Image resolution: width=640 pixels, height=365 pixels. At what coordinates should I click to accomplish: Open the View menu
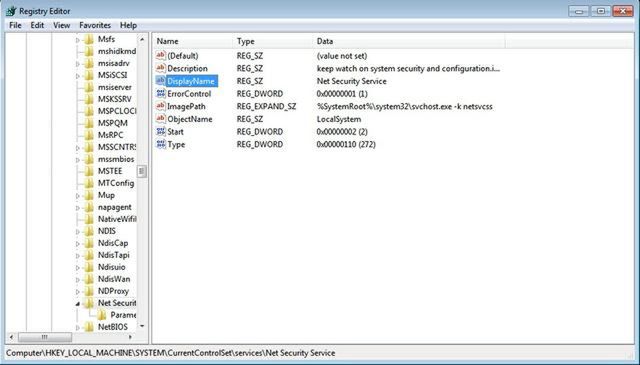(x=62, y=25)
